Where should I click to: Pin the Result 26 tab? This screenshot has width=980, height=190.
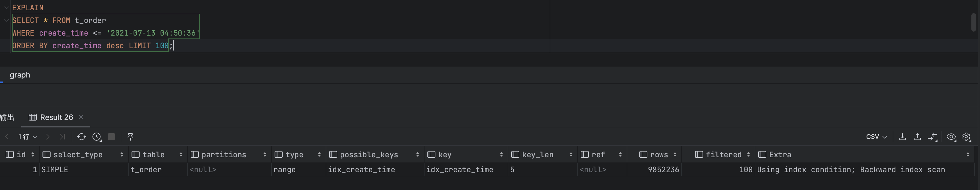click(130, 137)
